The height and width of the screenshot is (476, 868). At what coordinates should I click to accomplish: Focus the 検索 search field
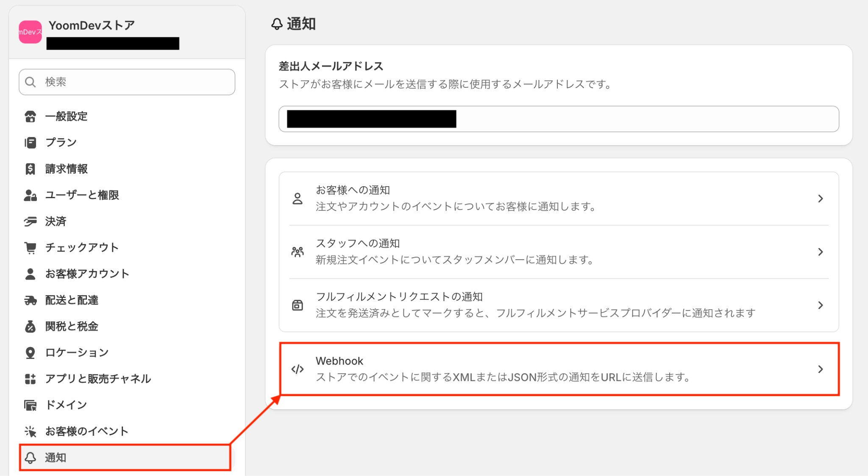pos(127,82)
